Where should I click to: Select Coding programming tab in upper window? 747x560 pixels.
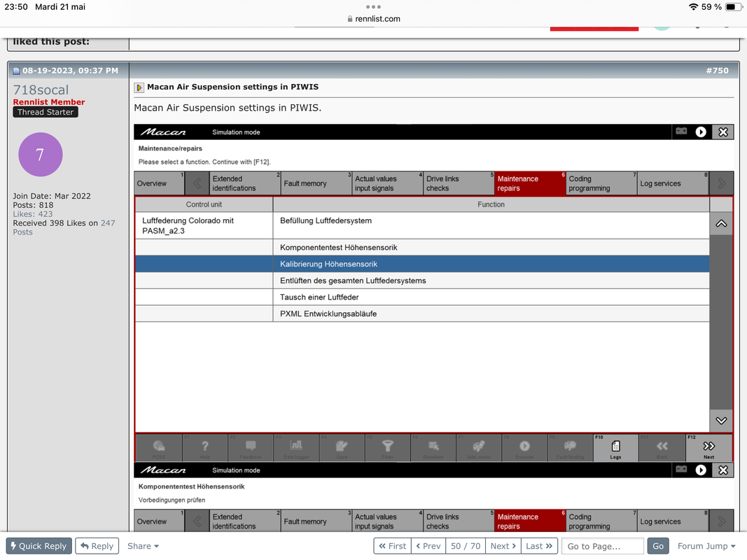click(x=601, y=183)
